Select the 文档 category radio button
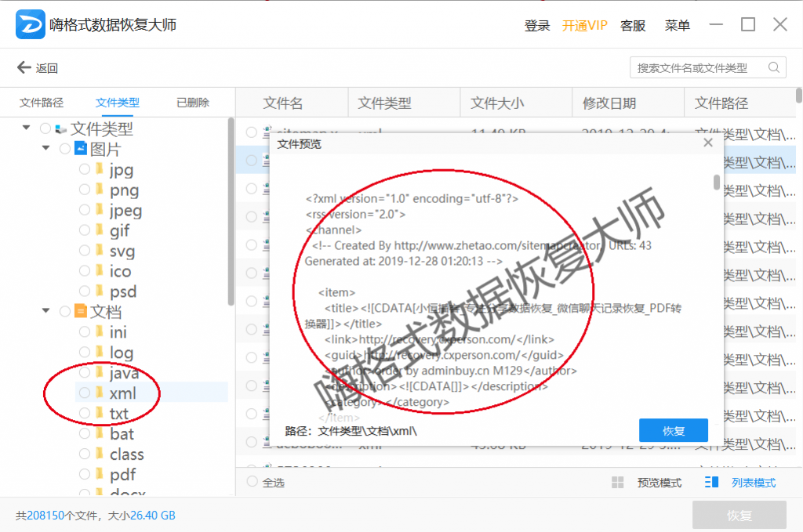Screen dimensions: 803x532 pos(64,312)
